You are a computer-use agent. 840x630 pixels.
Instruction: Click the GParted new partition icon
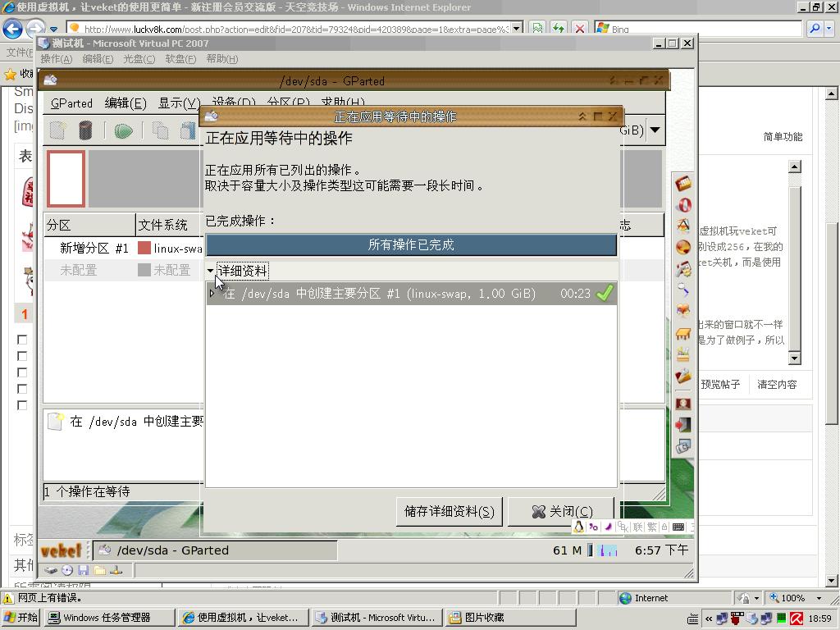pos(58,130)
